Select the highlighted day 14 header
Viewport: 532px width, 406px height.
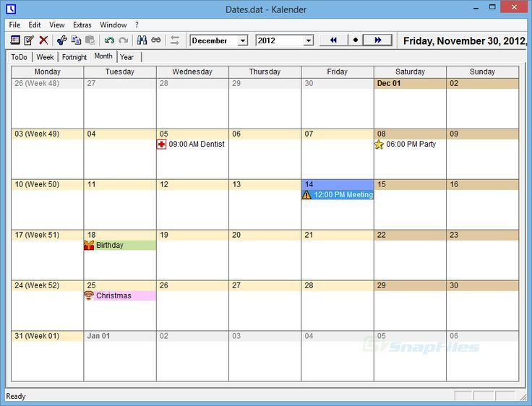point(338,184)
